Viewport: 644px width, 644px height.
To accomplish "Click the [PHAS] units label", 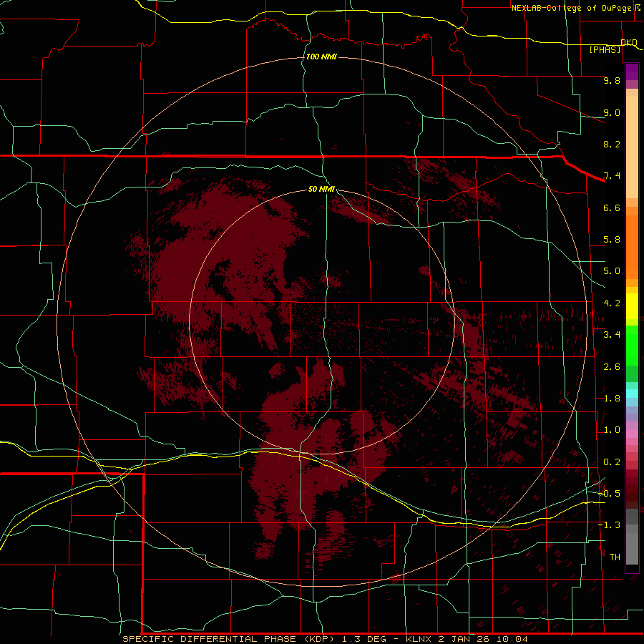I will tap(605, 49).
